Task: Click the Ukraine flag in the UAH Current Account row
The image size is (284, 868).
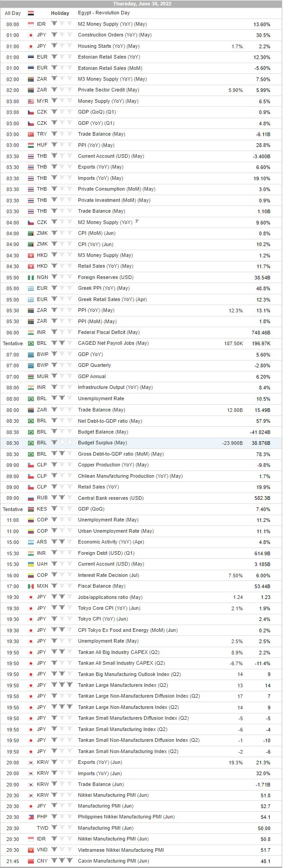Action: (31, 564)
